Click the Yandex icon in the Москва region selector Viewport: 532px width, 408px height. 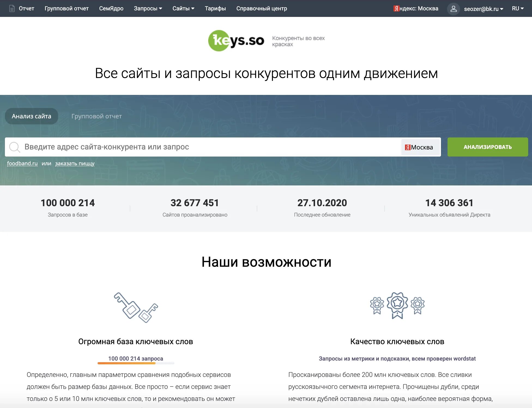coord(408,147)
